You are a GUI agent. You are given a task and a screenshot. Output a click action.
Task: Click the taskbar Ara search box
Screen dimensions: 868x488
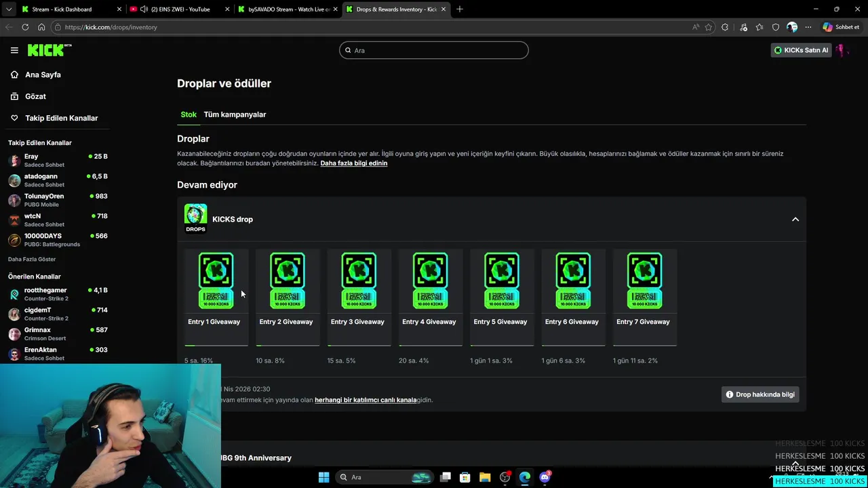[384, 477]
